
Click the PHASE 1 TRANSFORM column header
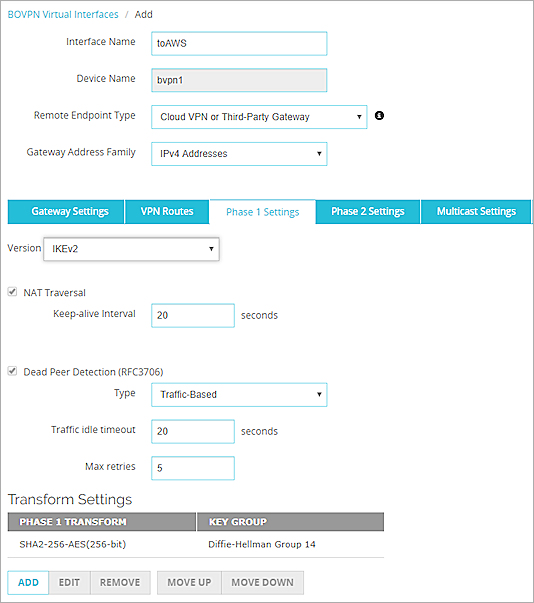click(101, 522)
